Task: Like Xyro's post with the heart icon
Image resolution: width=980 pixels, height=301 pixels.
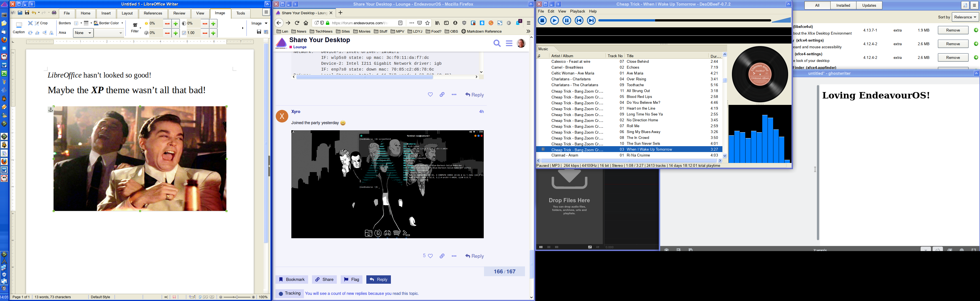Action: (431, 256)
